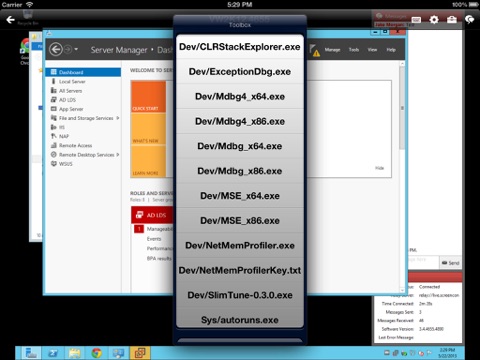Click Events under the AD LDS tile

[x=154, y=239]
